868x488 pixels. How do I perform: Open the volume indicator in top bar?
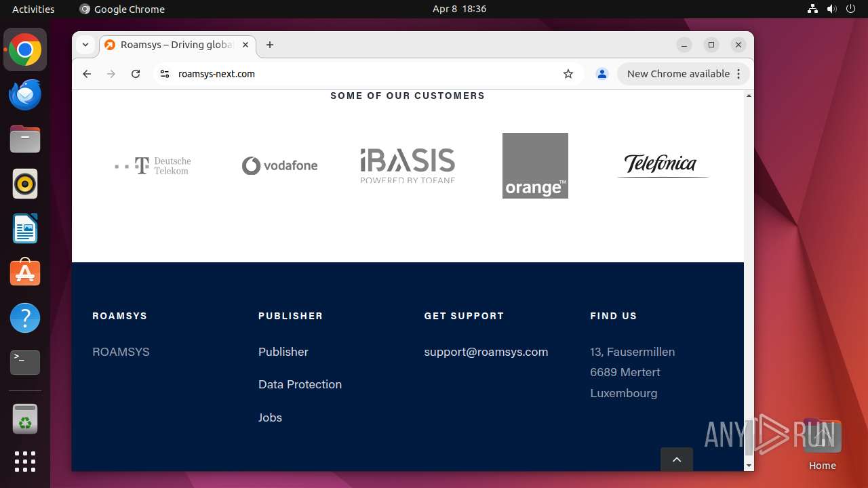click(831, 9)
